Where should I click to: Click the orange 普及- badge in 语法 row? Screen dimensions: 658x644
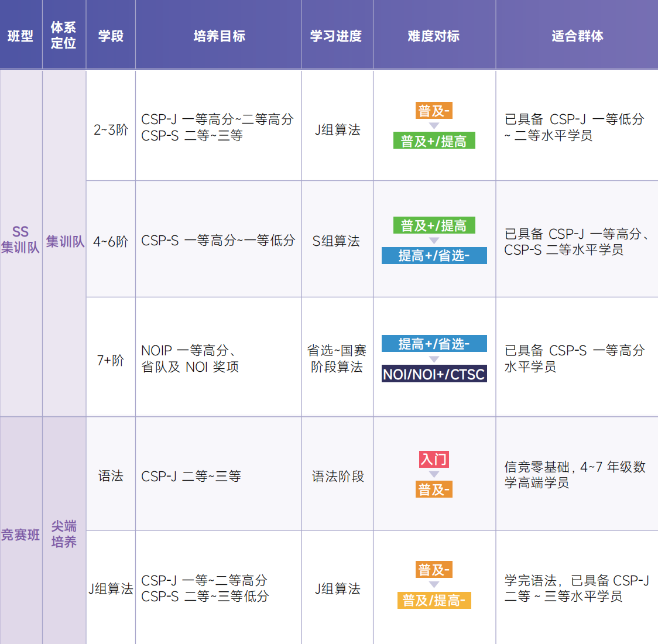[x=434, y=489]
